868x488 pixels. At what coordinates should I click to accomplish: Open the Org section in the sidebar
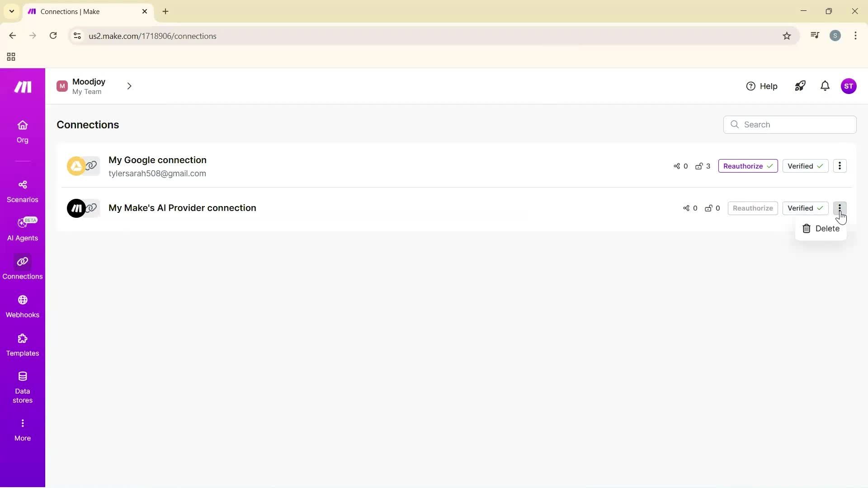click(22, 131)
